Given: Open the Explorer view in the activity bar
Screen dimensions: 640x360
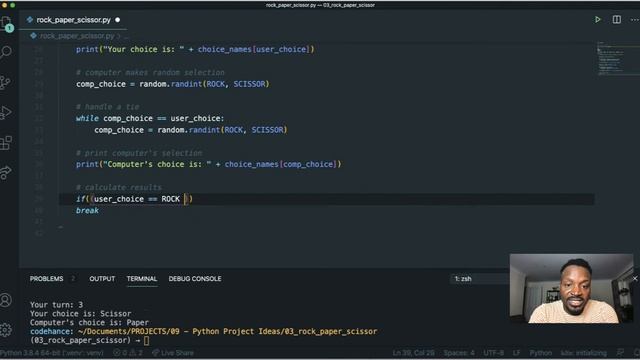Looking at the screenshot, I should pos(6,24).
